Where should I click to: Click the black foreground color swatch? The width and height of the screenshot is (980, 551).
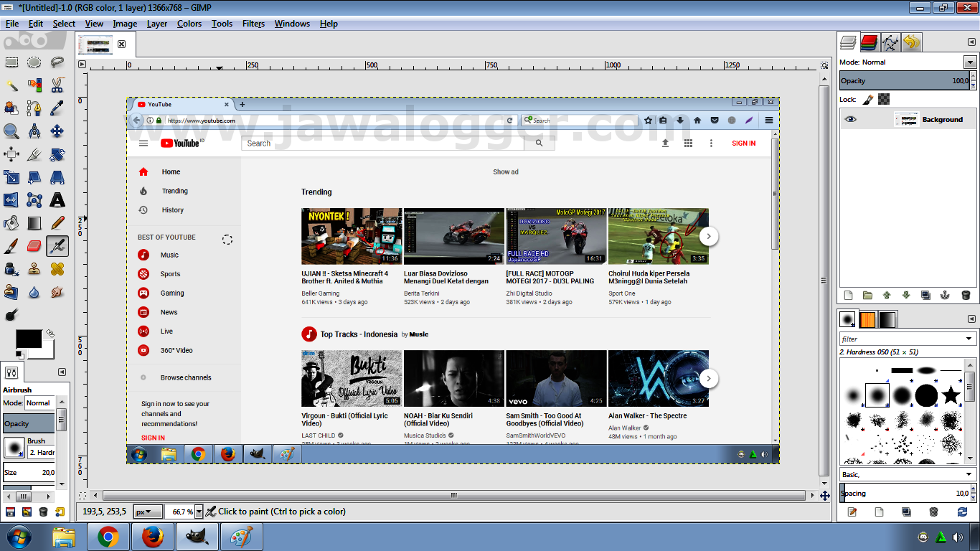tap(29, 340)
